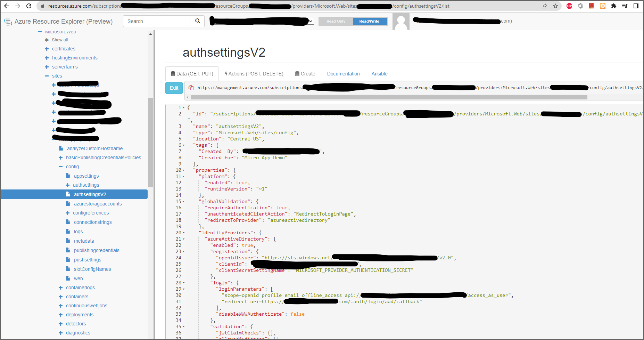Select the appsettings document icon

click(68, 176)
